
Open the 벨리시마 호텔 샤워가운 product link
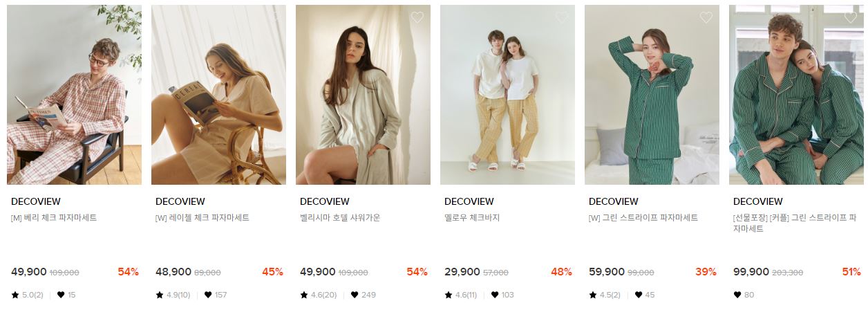(340, 218)
